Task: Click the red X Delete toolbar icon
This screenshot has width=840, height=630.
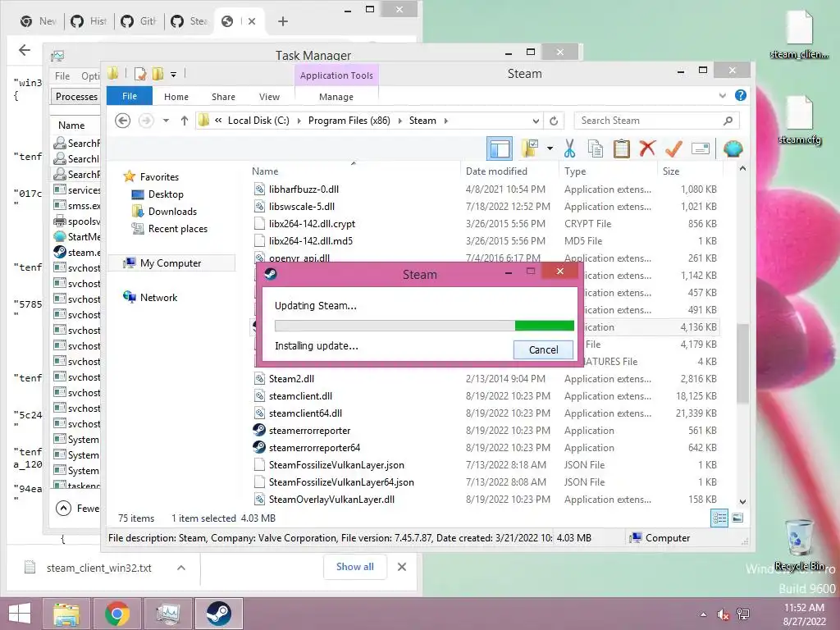Action: tap(647, 148)
